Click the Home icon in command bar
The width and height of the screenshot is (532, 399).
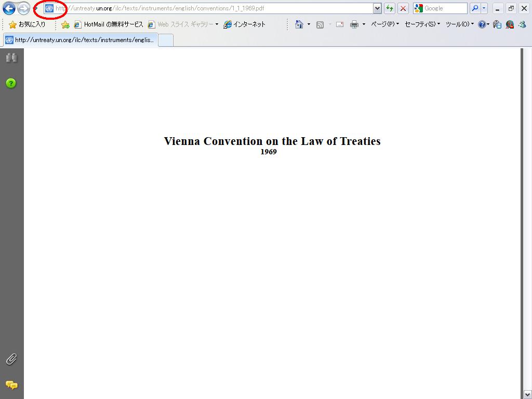[299, 24]
